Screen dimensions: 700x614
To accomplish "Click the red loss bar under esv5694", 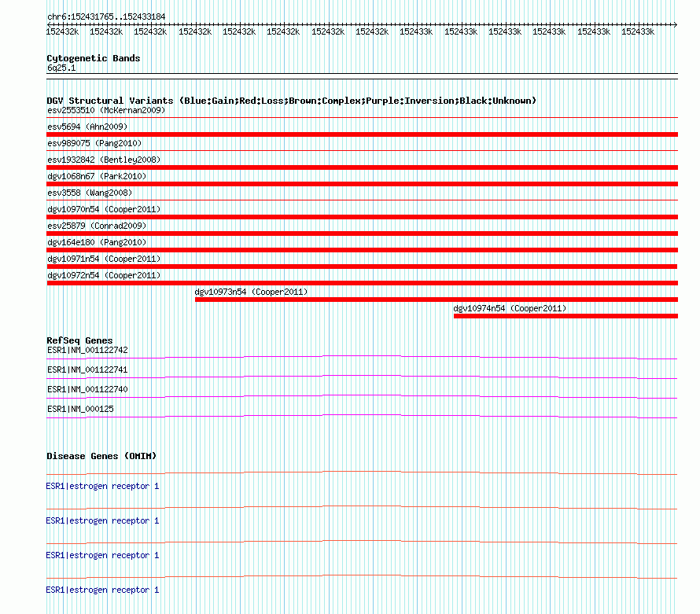I will [x=362, y=134].
